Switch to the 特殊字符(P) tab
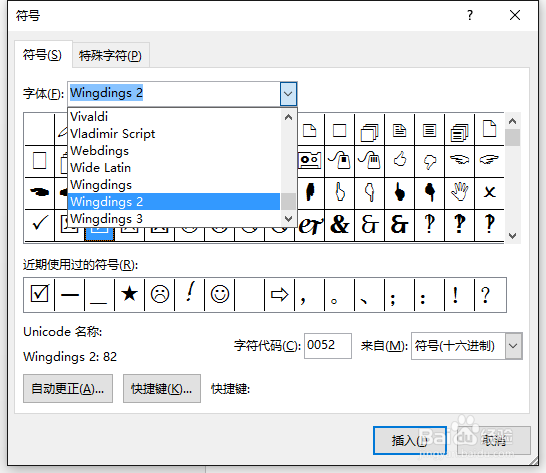The image size is (546, 473). tap(110, 56)
